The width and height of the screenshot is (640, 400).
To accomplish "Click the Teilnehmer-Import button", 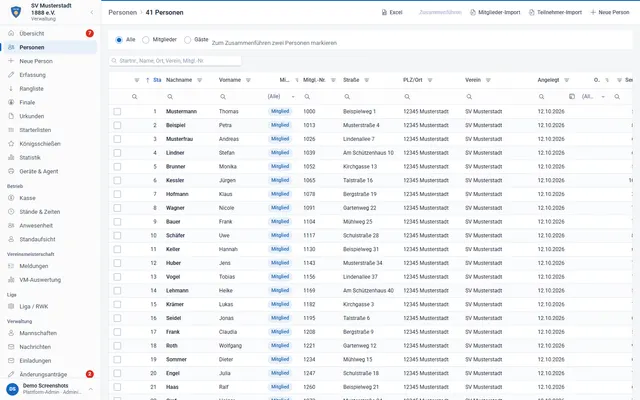I will [x=555, y=12].
